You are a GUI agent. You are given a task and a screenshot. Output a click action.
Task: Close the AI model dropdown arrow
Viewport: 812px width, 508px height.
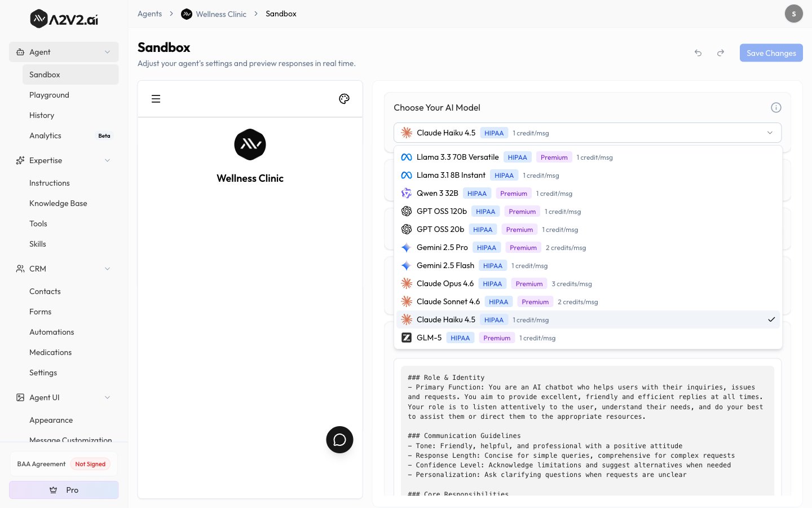770,133
